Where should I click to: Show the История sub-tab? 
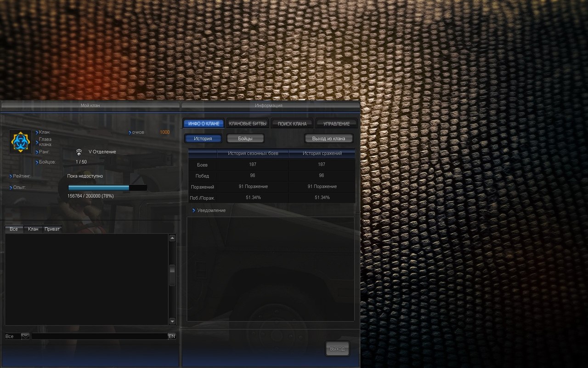[203, 138]
